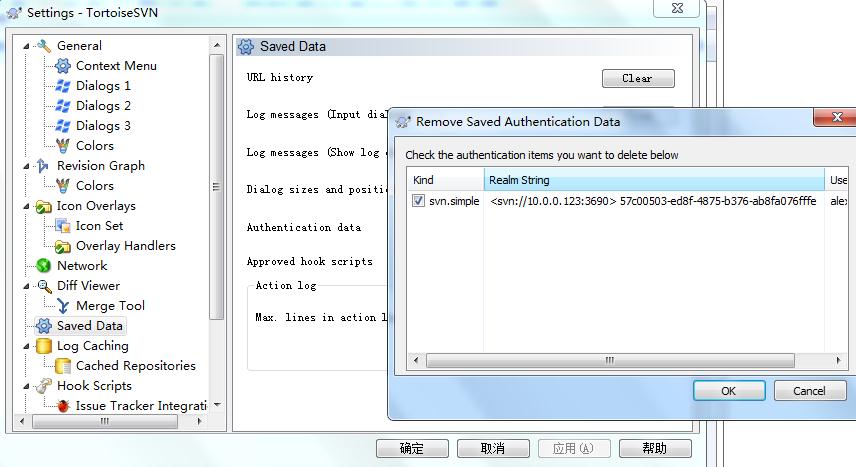Select Issue Tracker Integration page

pos(141,406)
